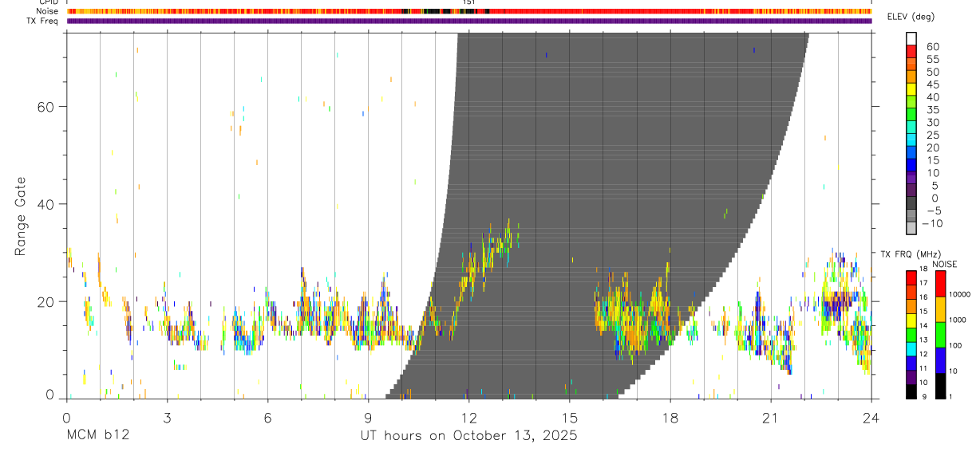The image size is (980, 452).
Task: Select the red 55–60 degree ELEV swatch
Action: [911, 52]
